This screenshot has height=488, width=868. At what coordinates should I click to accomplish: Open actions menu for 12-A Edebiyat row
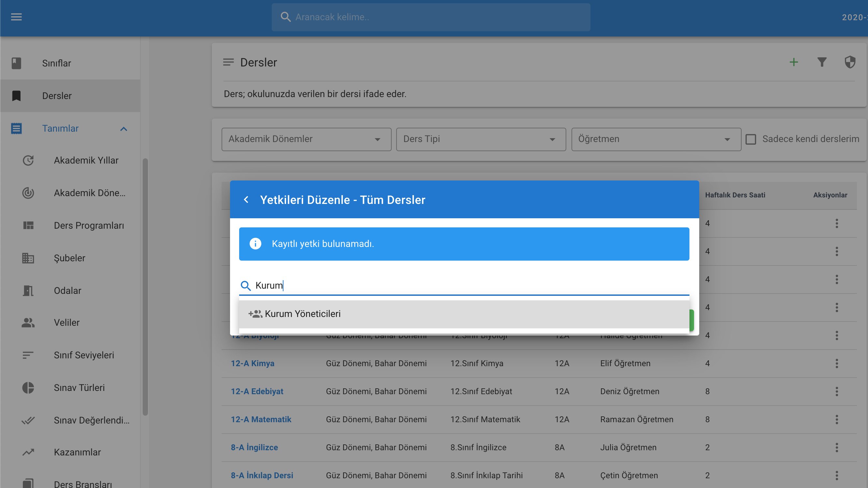[x=836, y=391]
